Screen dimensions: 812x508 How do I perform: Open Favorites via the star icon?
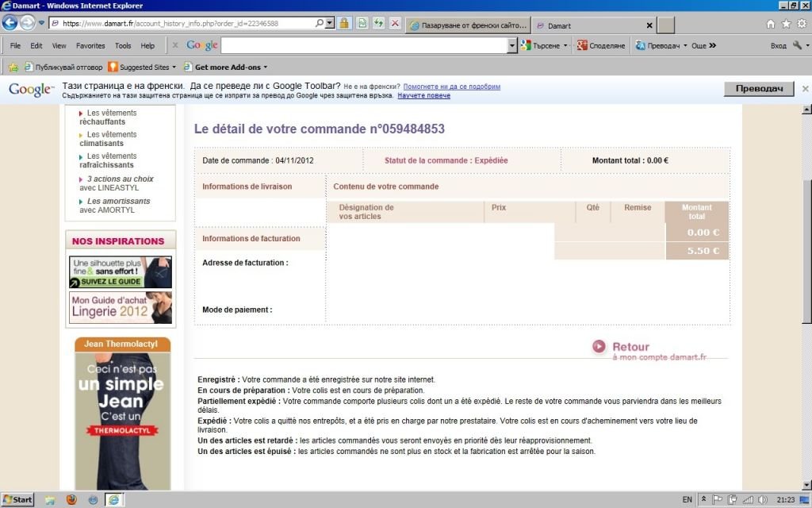(786, 24)
